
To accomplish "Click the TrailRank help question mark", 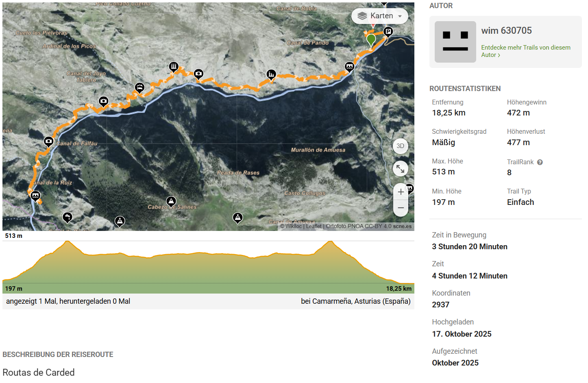I will tap(540, 162).
